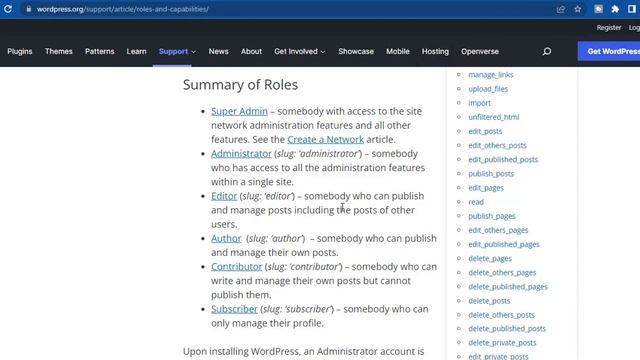This screenshot has width=640, height=360.
Task: Jump to publish_pages in the sidebar
Action: [x=492, y=216]
